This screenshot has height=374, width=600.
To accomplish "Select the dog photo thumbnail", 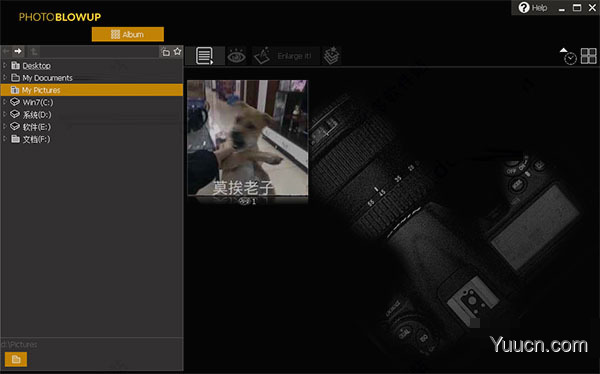I will point(248,138).
